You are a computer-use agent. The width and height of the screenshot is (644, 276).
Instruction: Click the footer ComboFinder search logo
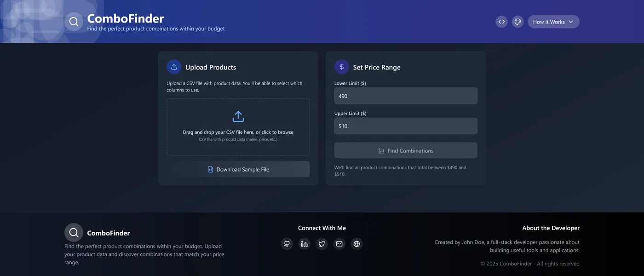pyautogui.click(x=74, y=233)
